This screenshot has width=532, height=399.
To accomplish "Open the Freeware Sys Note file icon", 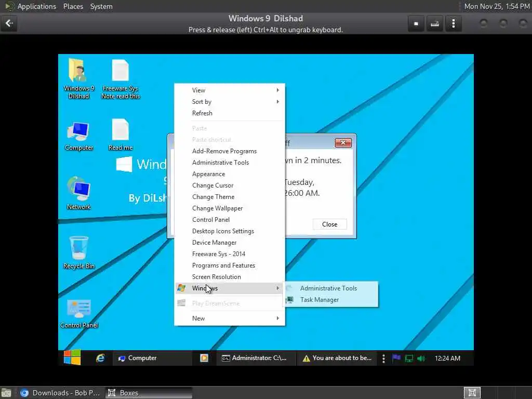I will [121, 78].
